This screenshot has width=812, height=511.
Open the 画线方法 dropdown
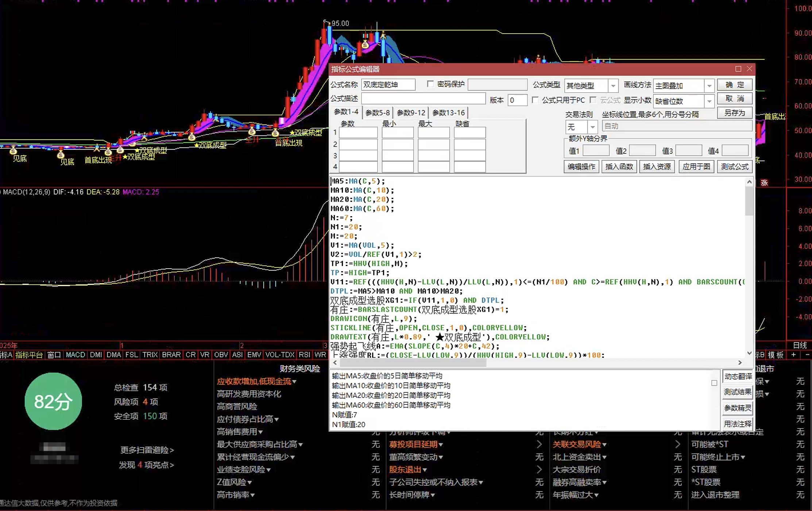(709, 86)
